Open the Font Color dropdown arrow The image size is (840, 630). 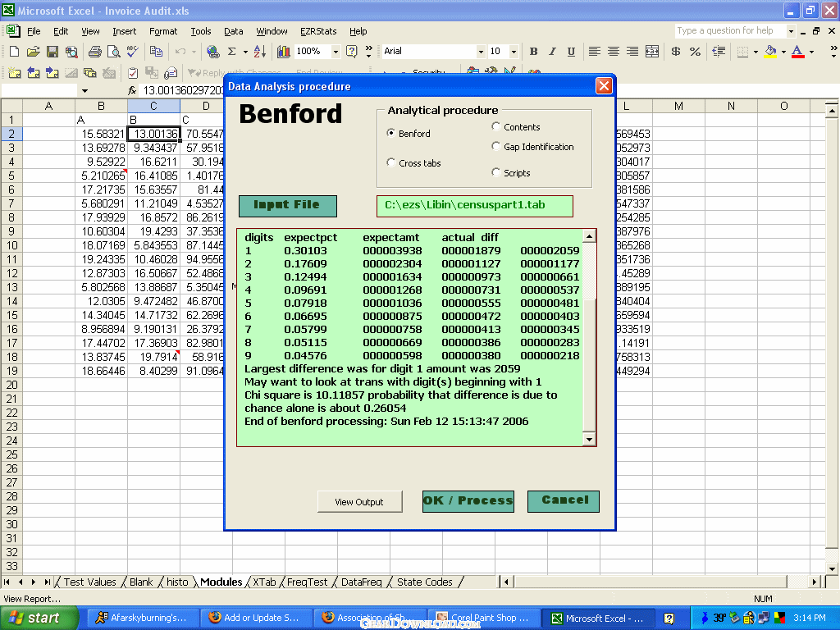pyautogui.click(x=811, y=52)
